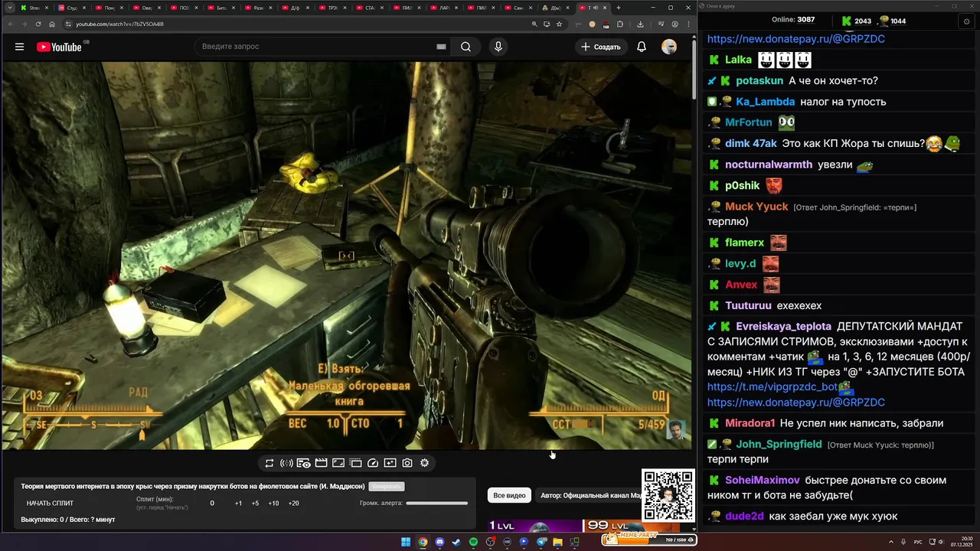980x551 pixels.
Task: Switch to the first 'Stre' browser tab
Action: pos(36,8)
